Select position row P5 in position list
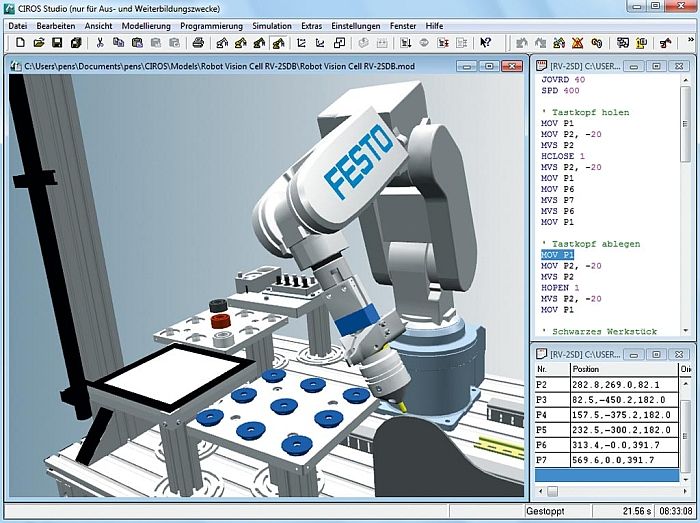The width and height of the screenshot is (700, 523). (607, 430)
